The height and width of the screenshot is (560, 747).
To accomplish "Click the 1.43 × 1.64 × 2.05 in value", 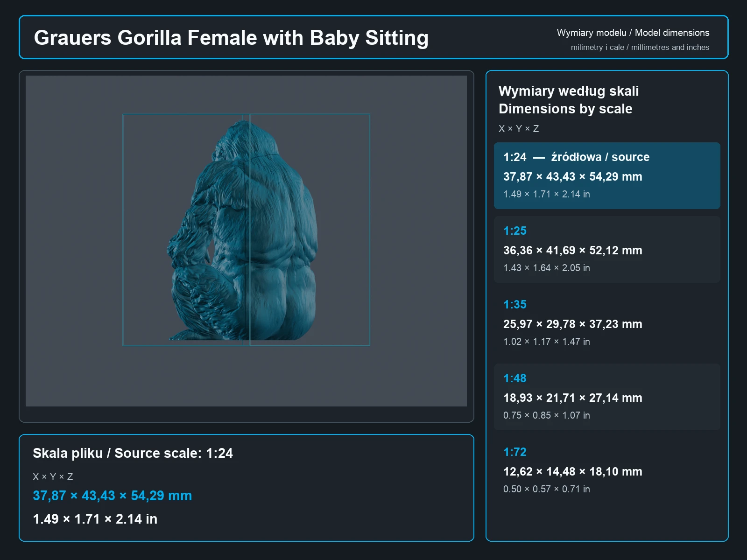I will tap(547, 268).
